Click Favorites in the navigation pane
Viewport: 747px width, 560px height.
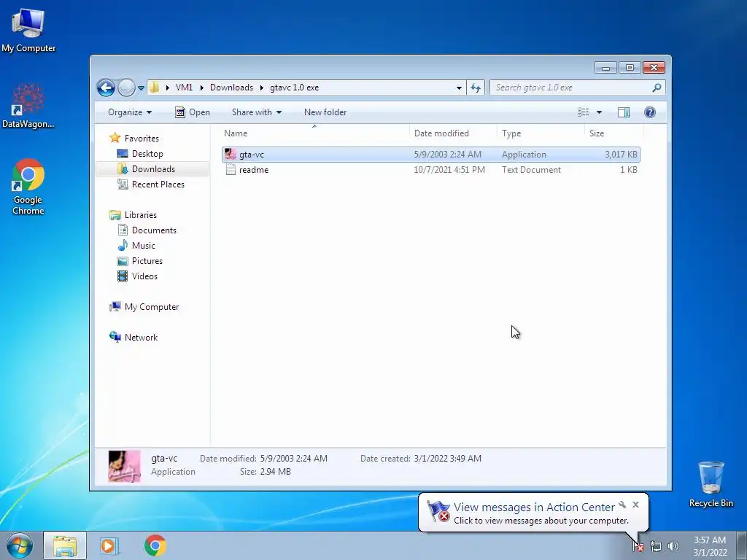point(142,138)
